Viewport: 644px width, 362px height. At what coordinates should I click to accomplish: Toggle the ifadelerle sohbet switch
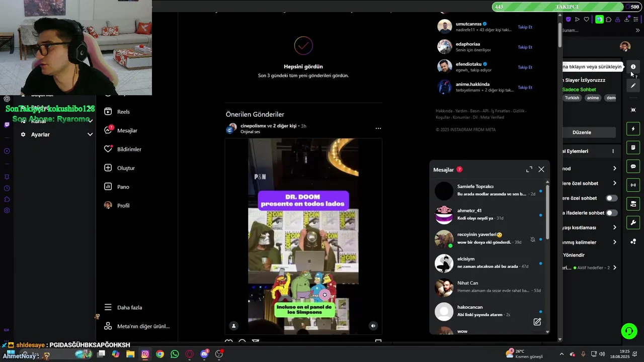[611, 213]
